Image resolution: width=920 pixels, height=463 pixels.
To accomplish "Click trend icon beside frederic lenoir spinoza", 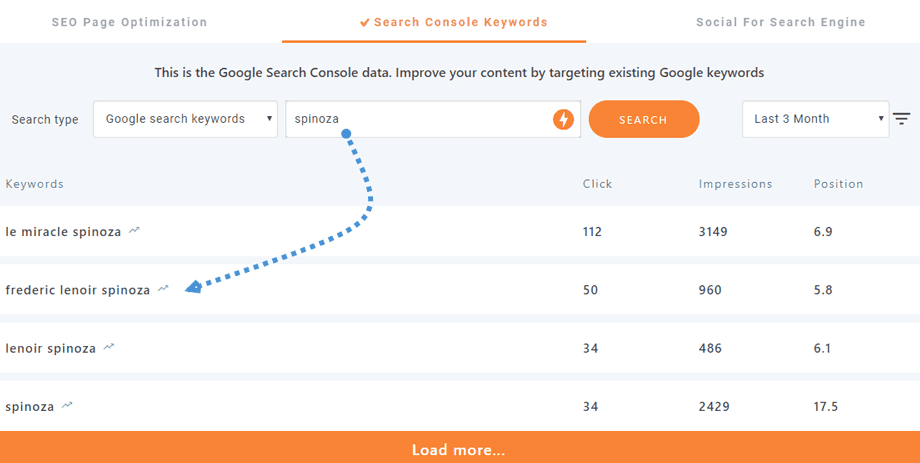I will click(x=164, y=289).
